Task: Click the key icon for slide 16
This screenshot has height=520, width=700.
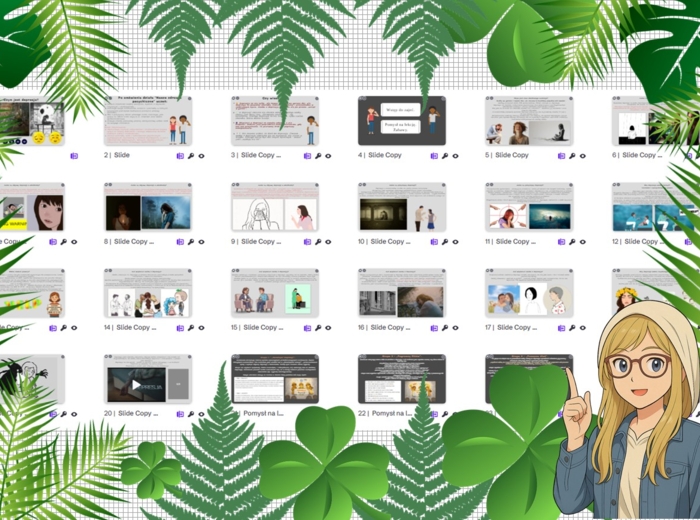Action: 445,328
